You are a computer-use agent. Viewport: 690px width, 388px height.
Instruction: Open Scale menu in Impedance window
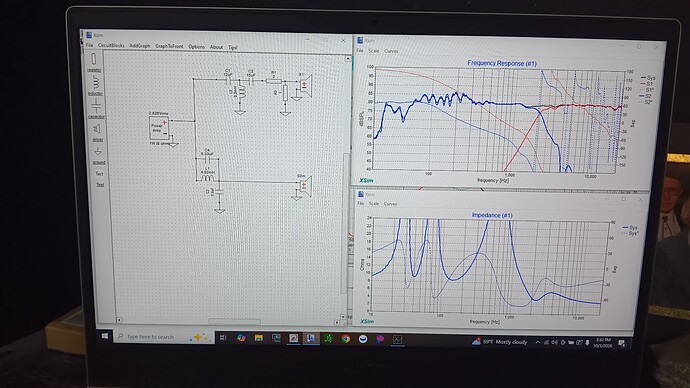(x=374, y=204)
